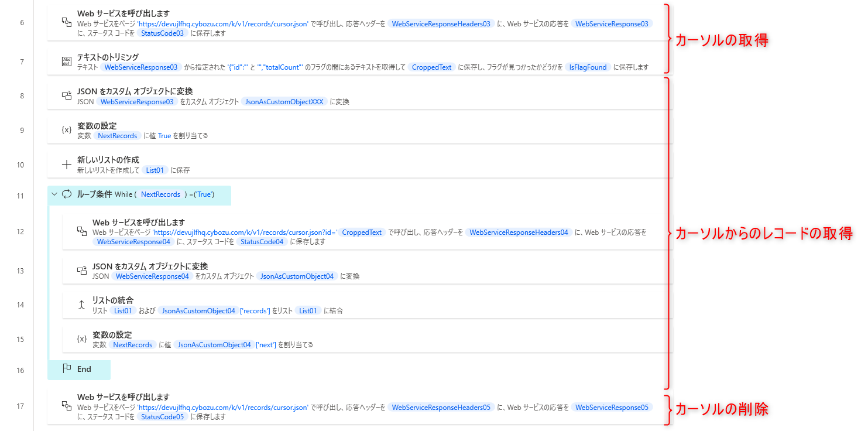Select the WebServiceResponse04 chip in step 13
Screen dimensions: 868x431
152,276
